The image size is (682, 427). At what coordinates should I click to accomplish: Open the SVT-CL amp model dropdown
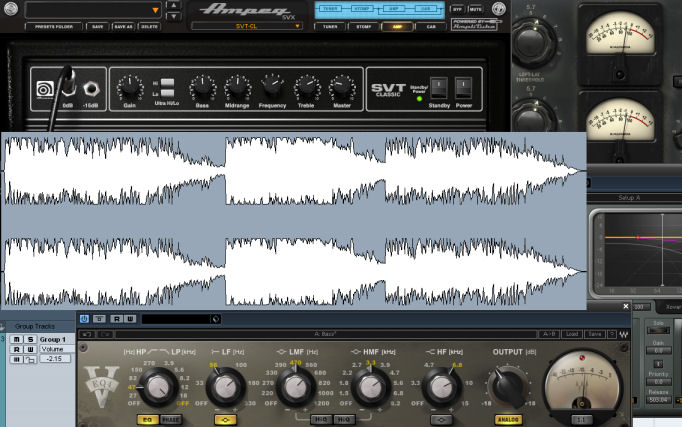point(247,26)
